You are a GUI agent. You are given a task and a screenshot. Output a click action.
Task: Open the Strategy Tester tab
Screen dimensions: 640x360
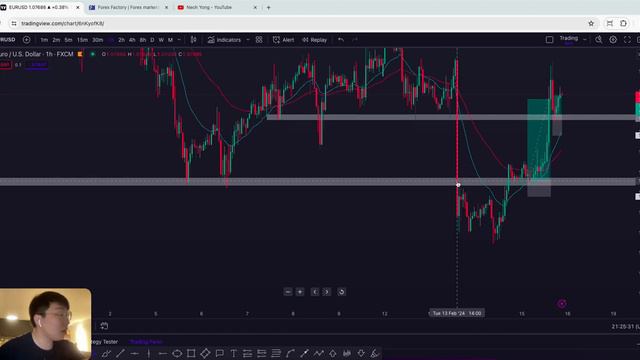(105, 342)
